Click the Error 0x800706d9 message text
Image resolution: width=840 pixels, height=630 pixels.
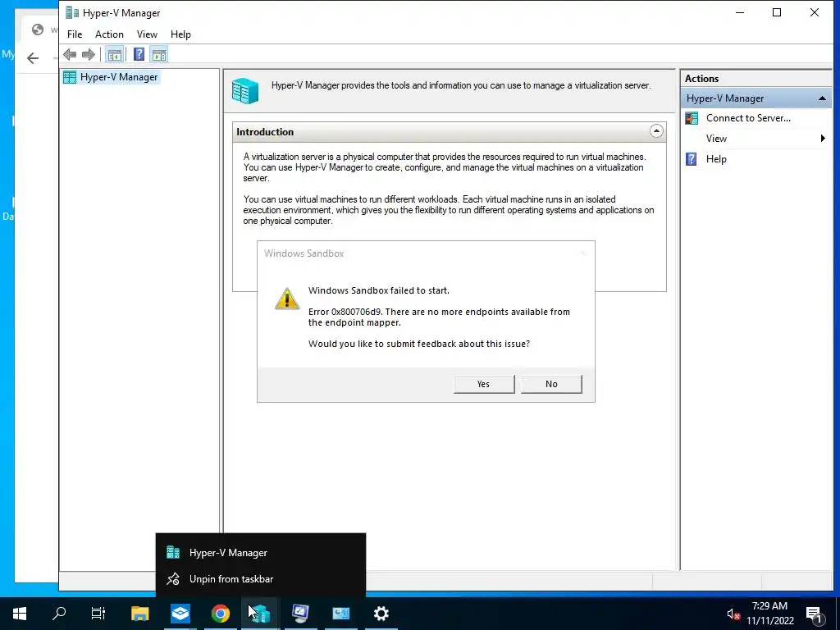(x=439, y=317)
